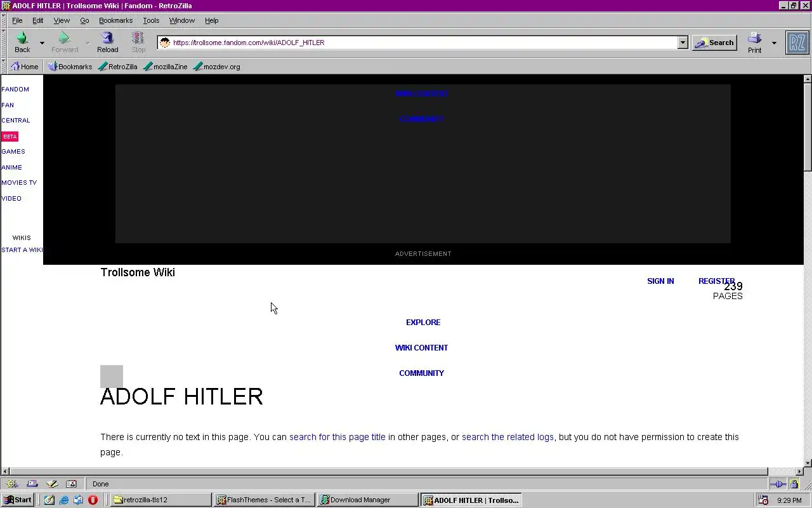Open the mozdev.org bookmark

216,67
